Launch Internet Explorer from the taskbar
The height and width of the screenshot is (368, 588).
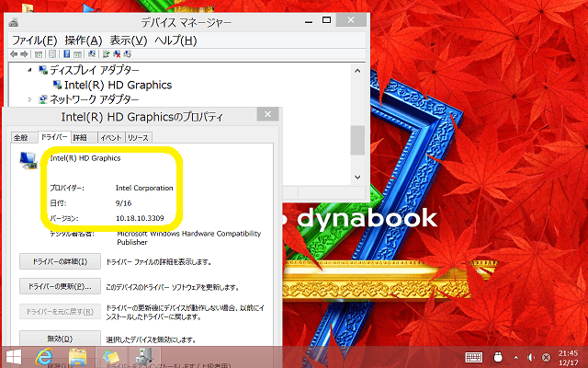(x=44, y=356)
